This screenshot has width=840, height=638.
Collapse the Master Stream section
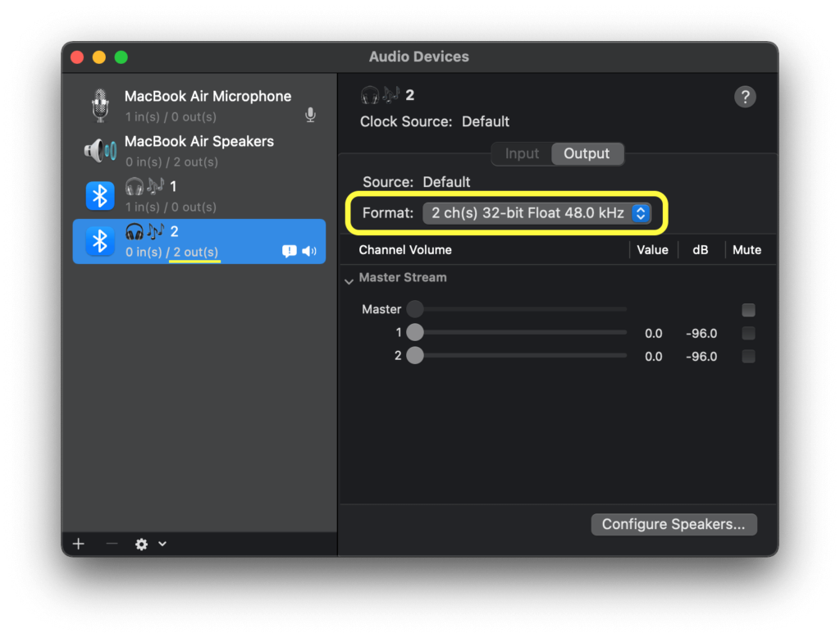point(349,281)
